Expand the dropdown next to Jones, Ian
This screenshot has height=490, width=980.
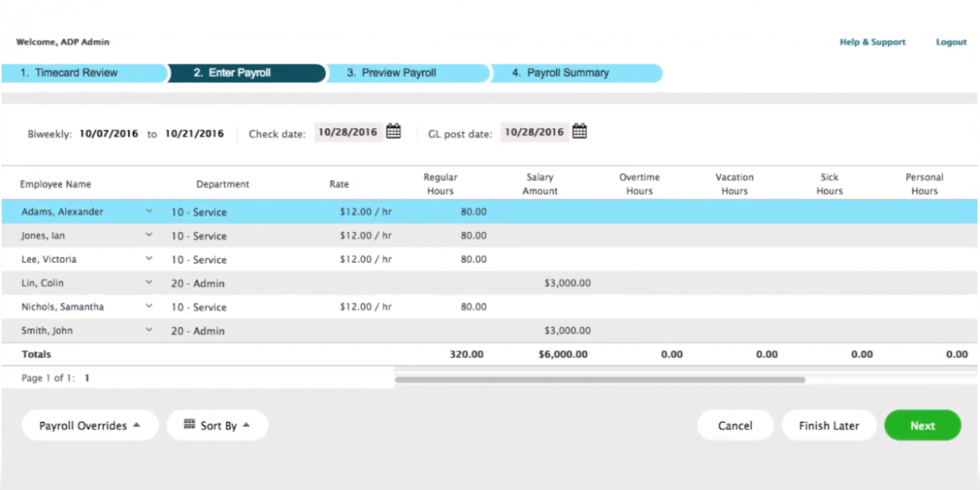pyautogui.click(x=148, y=235)
